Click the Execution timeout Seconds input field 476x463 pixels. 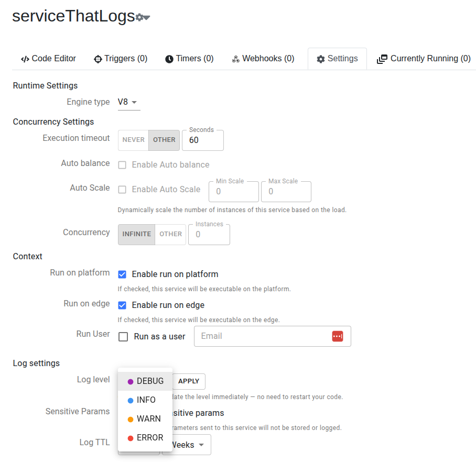tap(202, 140)
